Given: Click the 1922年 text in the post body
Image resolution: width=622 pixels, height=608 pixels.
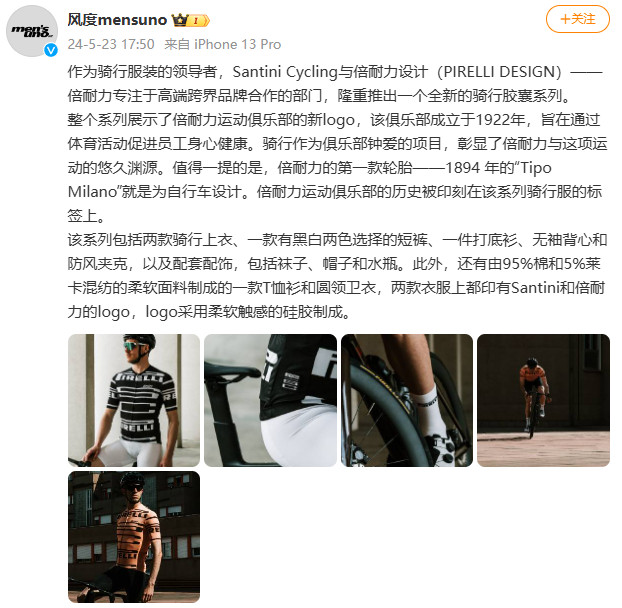Looking at the screenshot, I should coord(500,120).
